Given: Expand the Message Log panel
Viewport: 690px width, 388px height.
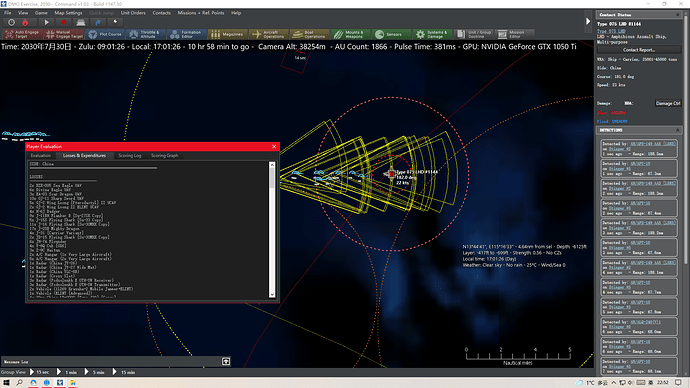Looking at the screenshot, I should pyautogui.click(x=226, y=361).
